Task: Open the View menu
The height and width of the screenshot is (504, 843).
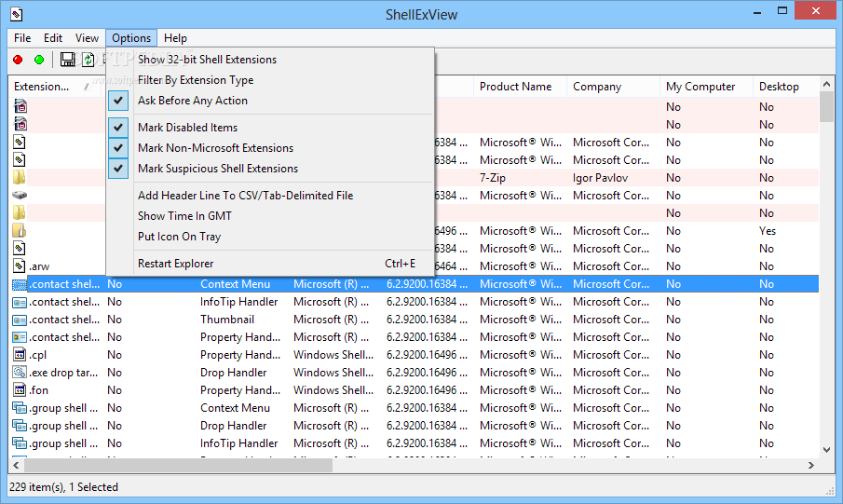Action: [x=87, y=38]
